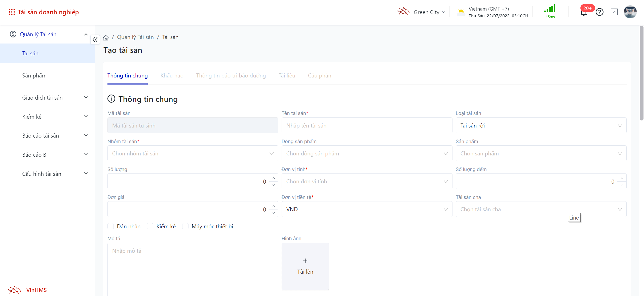The width and height of the screenshot is (644, 296).
Task: Click Quản lý Tài sản breadcrumb link
Action: point(135,37)
